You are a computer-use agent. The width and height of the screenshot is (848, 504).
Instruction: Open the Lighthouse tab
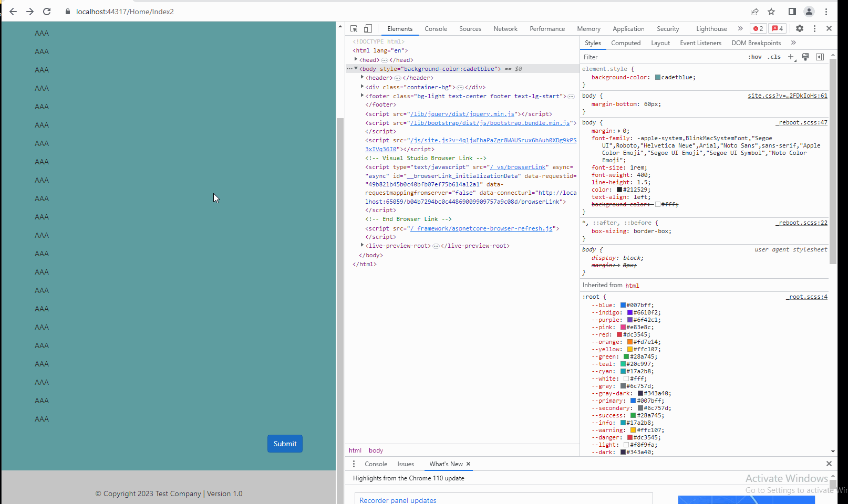point(711,29)
